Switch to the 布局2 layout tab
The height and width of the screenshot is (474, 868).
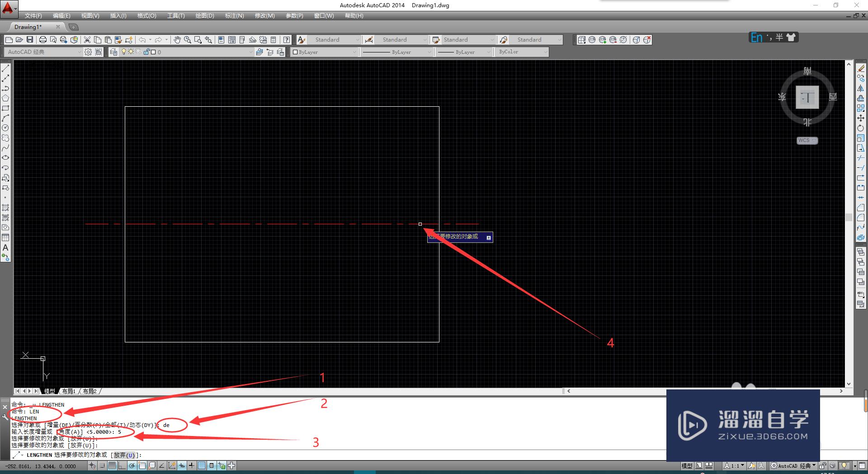[x=90, y=391]
